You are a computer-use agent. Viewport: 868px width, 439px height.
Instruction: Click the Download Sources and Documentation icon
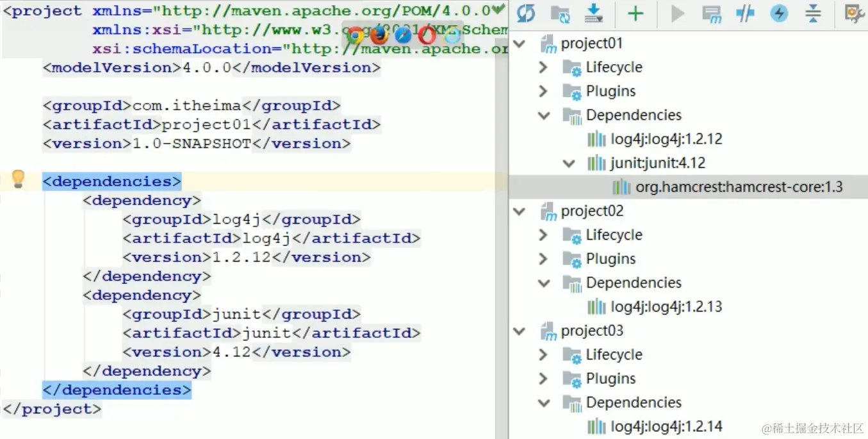coord(594,13)
